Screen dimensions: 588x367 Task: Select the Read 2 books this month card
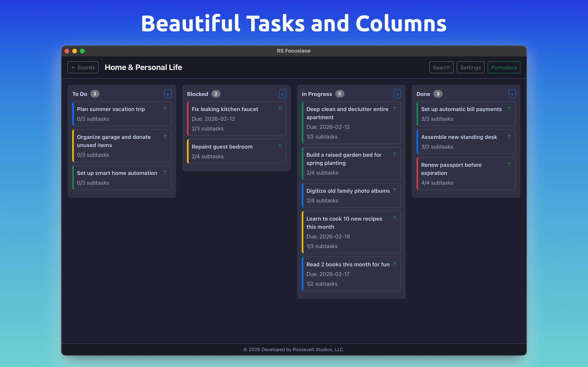coord(348,264)
